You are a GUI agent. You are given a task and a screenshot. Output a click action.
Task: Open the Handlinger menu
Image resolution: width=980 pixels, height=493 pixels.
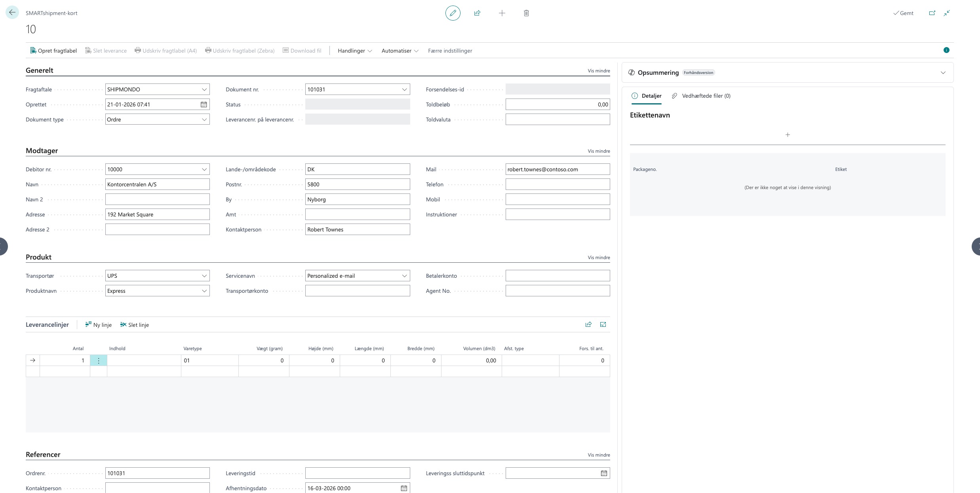click(x=354, y=51)
